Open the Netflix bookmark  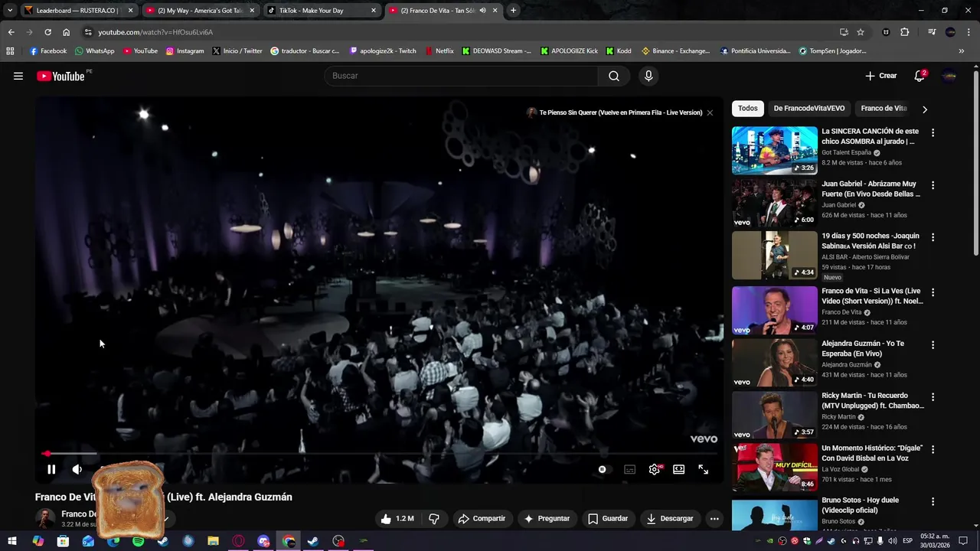pyautogui.click(x=439, y=51)
